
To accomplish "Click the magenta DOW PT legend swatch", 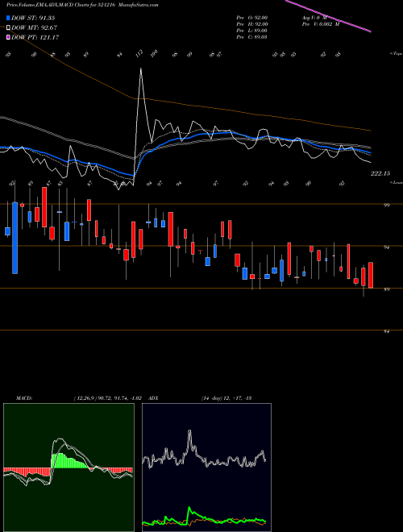I will pyautogui.click(x=8, y=37).
